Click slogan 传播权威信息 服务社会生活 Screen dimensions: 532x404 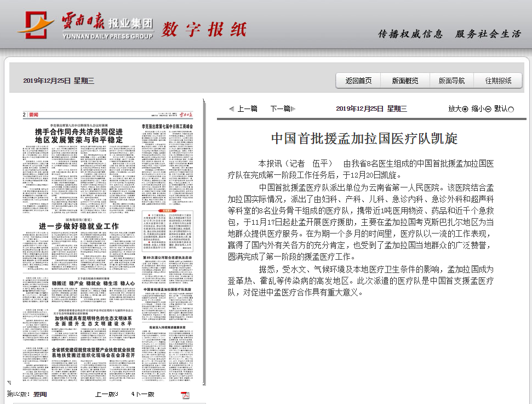[450, 34]
